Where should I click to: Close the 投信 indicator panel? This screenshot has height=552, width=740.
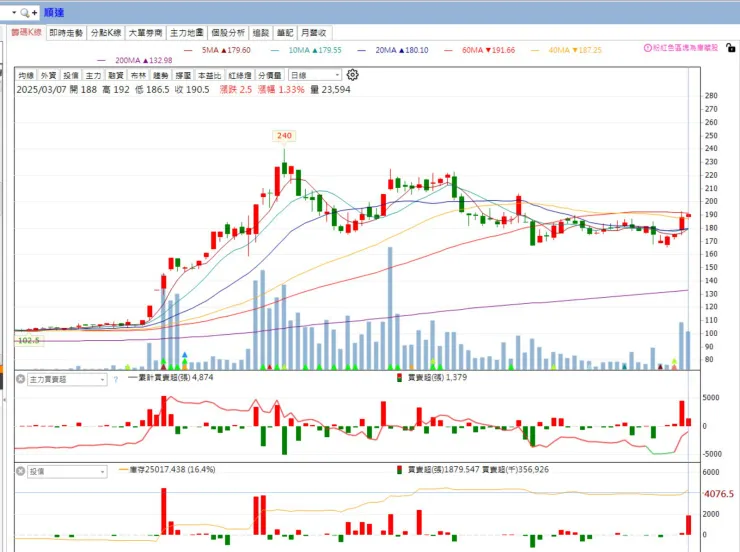tap(20, 471)
